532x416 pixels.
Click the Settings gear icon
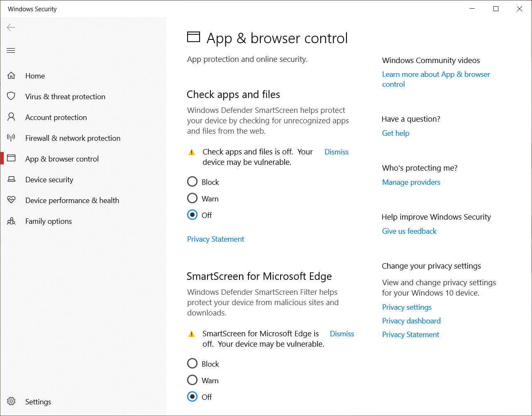point(11,401)
